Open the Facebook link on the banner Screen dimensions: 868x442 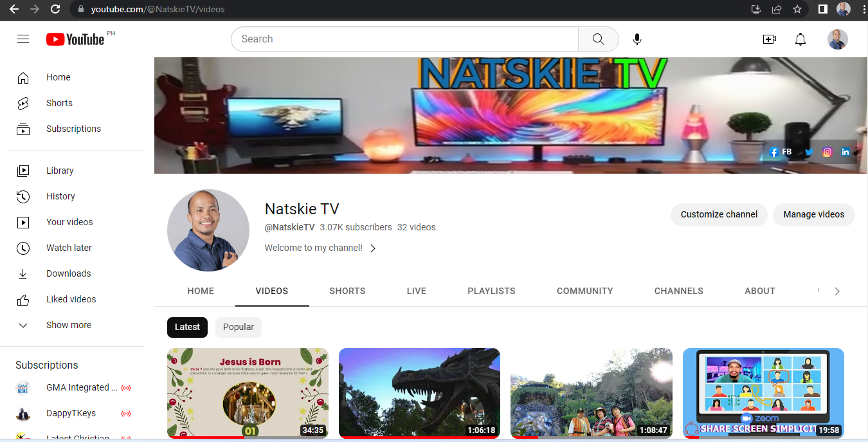pos(781,152)
